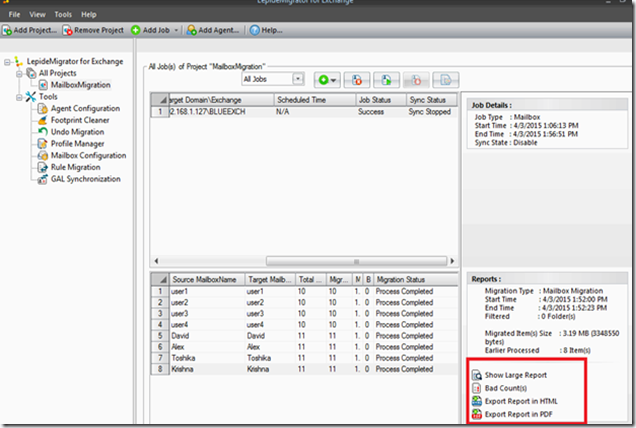Open Agent Configuration tool

click(x=85, y=108)
